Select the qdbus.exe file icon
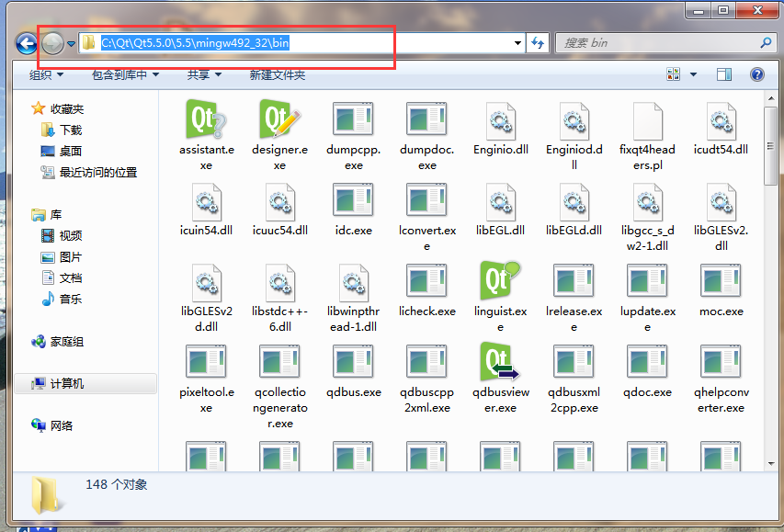This screenshot has width=784, height=532. point(353,362)
